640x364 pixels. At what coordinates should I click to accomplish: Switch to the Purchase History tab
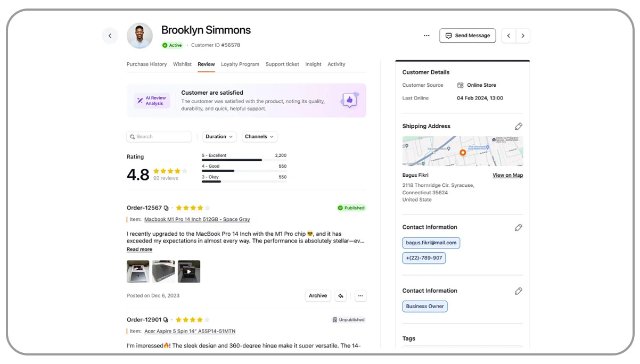coord(146,64)
